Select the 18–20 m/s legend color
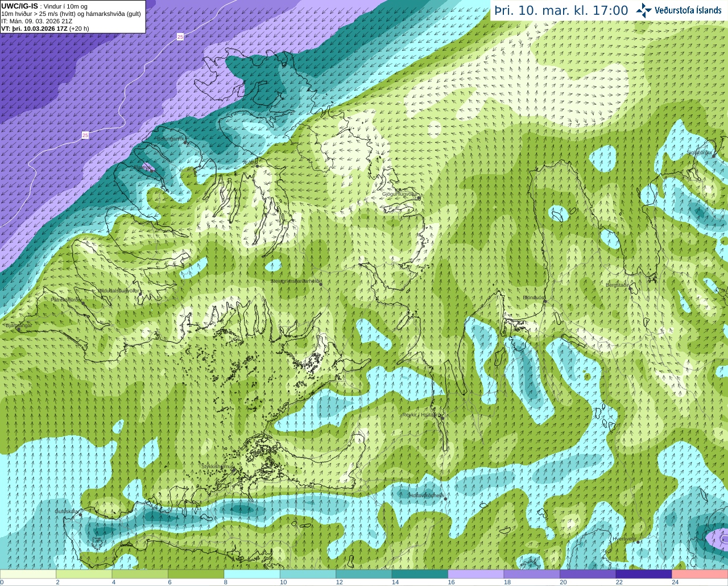Viewport: 728px width, 586px height. (x=532, y=574)
